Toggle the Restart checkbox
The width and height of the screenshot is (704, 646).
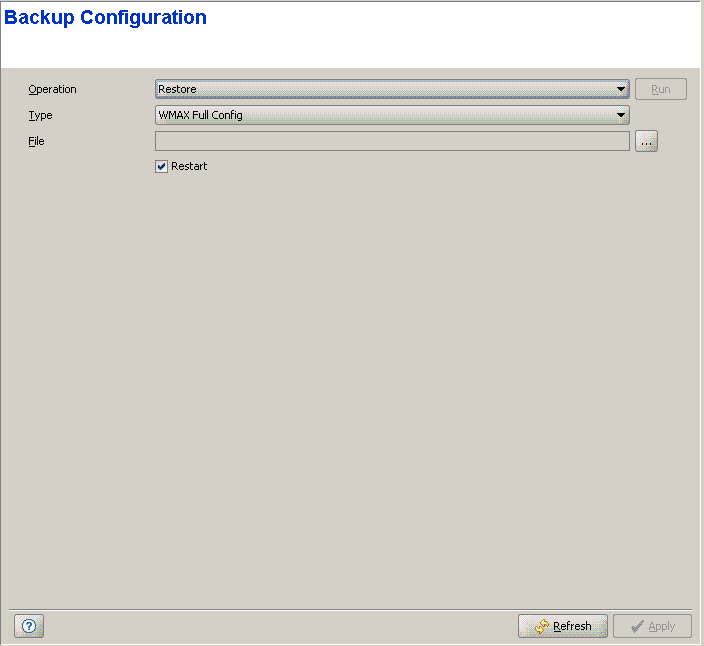pos(161,166)
